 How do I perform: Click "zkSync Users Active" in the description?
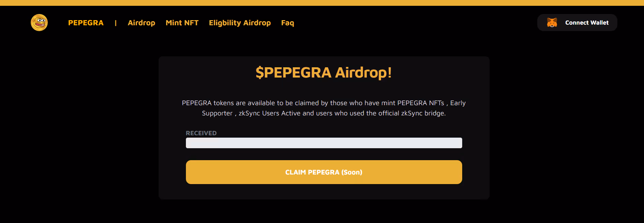pyautogui.click(x=269, y=113)
